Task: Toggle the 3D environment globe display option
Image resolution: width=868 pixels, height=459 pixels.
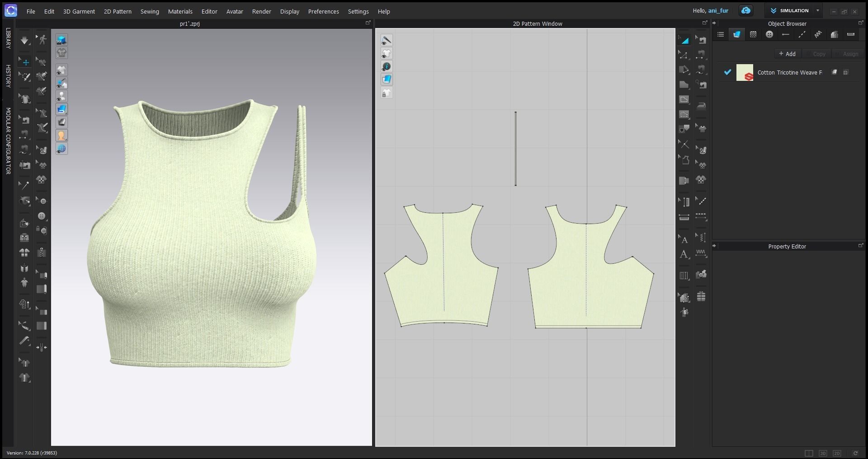Action: [x=61, y=148]
